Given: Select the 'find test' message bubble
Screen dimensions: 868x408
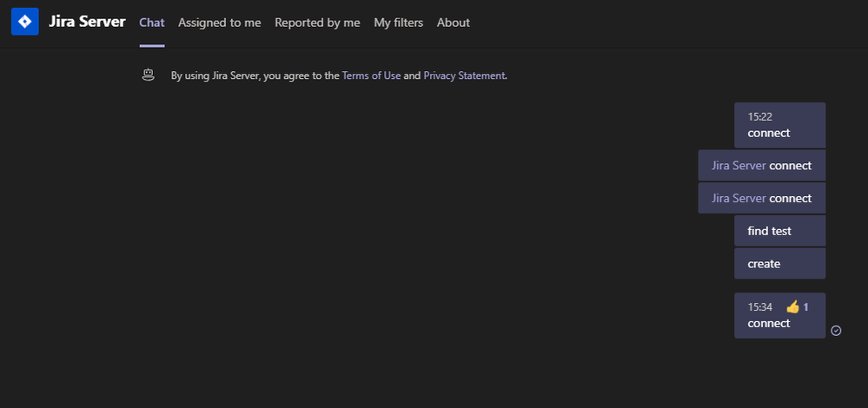Looking at the screenshot, I should coord(779,231).
